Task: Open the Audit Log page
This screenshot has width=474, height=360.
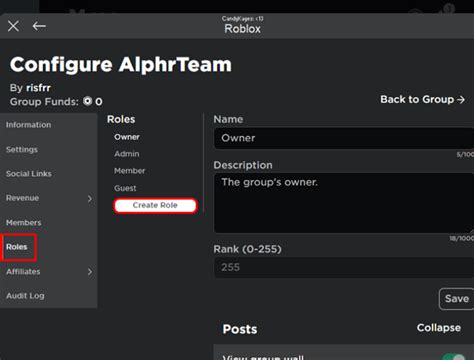Action: click(x=25, y=296)
